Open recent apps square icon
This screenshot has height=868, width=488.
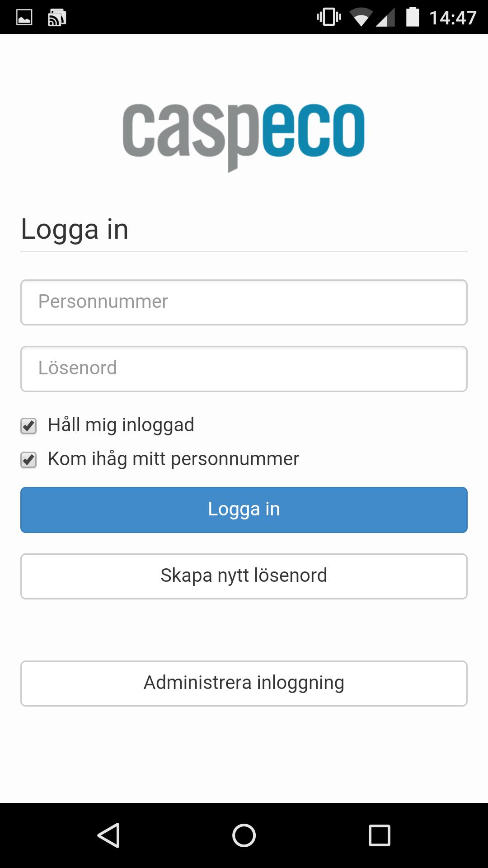(380, 835)
